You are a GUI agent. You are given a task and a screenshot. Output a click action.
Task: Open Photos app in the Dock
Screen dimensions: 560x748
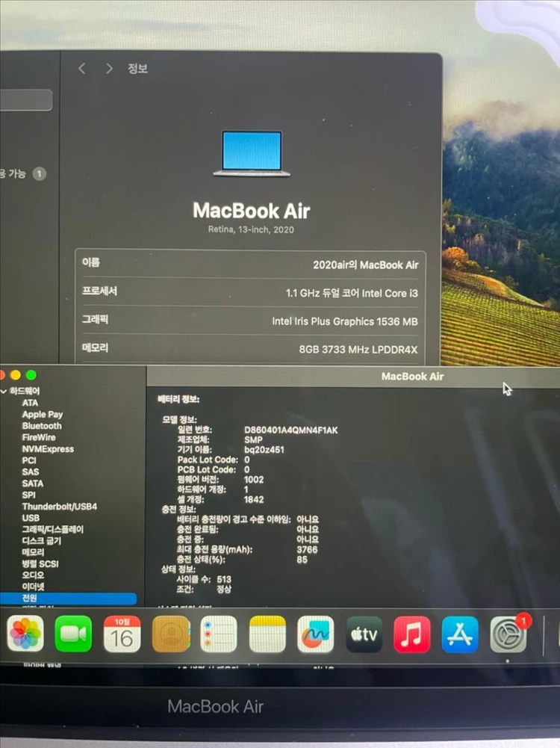pyautogui.click(x=25, y=634)
